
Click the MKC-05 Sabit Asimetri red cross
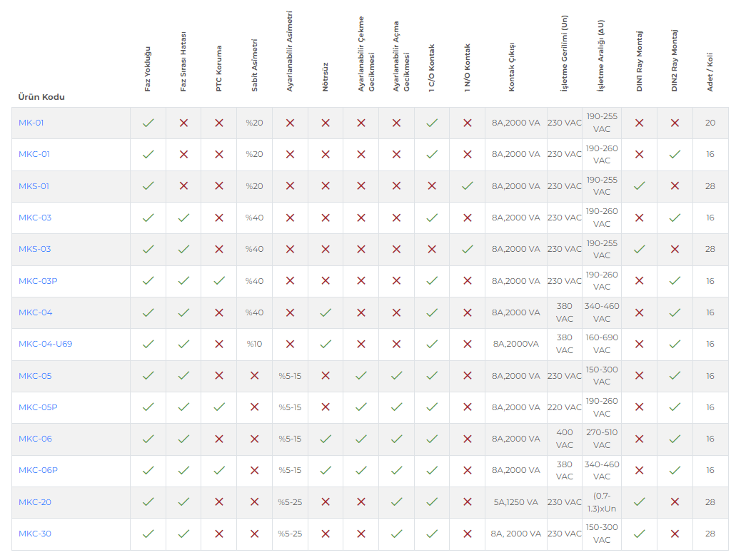click(254, 376)
